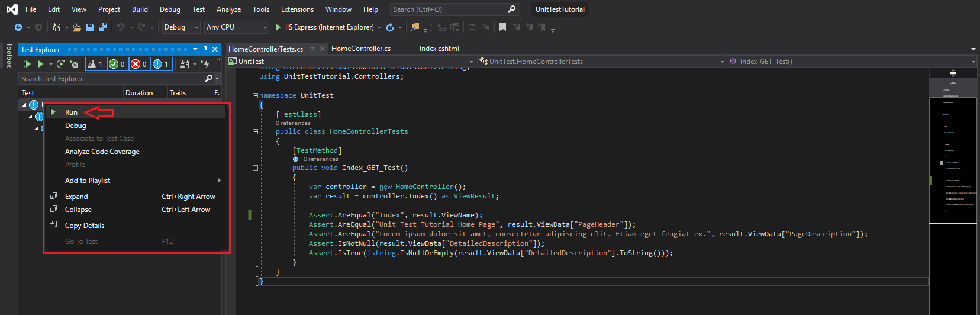Screen dimensions: 980x315
Task: Open the Any CPU platform dropdown
Action: (x=237, y=27)
